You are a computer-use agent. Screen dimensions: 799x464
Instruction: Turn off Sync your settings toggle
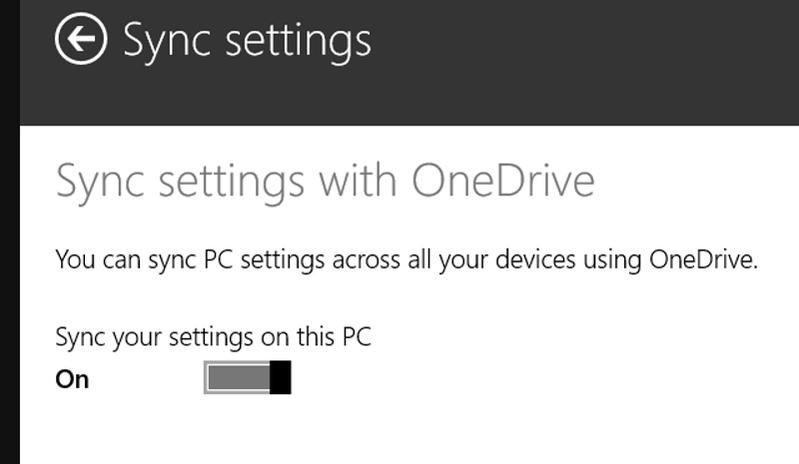(x=247, y=378)
